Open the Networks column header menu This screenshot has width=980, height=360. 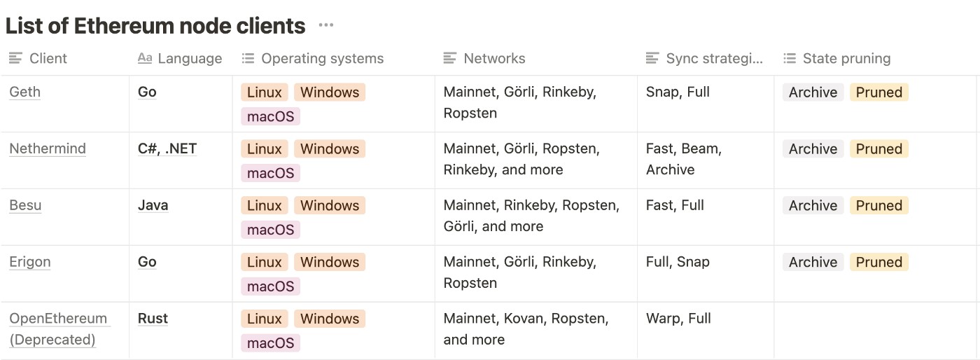coord(494,59)
